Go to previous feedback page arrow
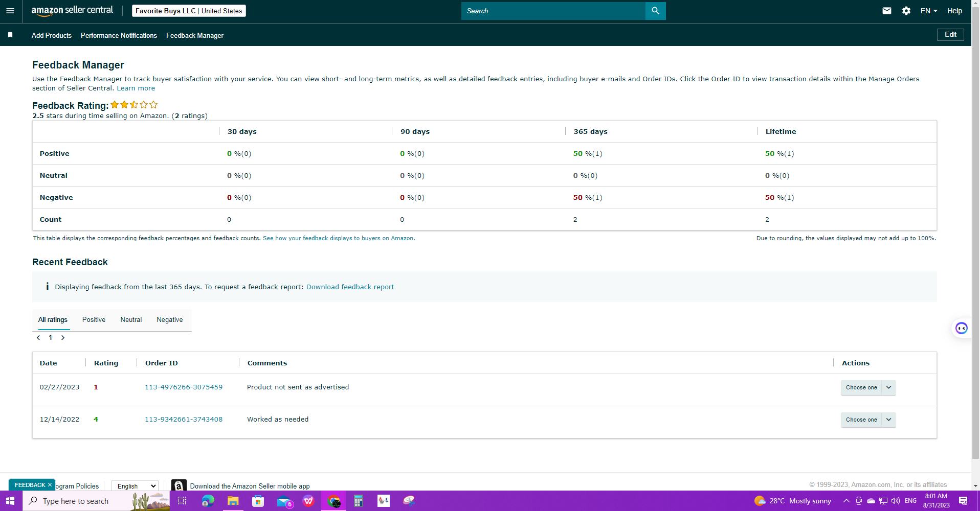The height and width of the screenshot is (511, 980). tap(38, 338)
